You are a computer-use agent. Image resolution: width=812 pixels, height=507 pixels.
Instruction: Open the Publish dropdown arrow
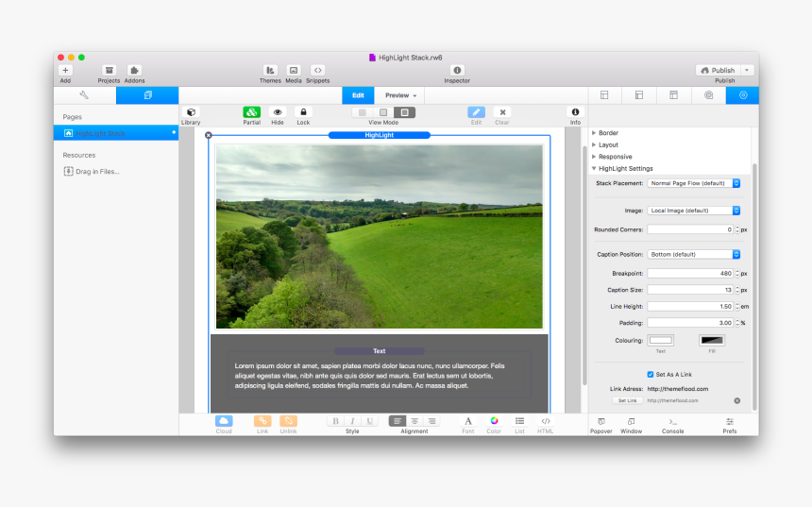[x=747, y=71]
